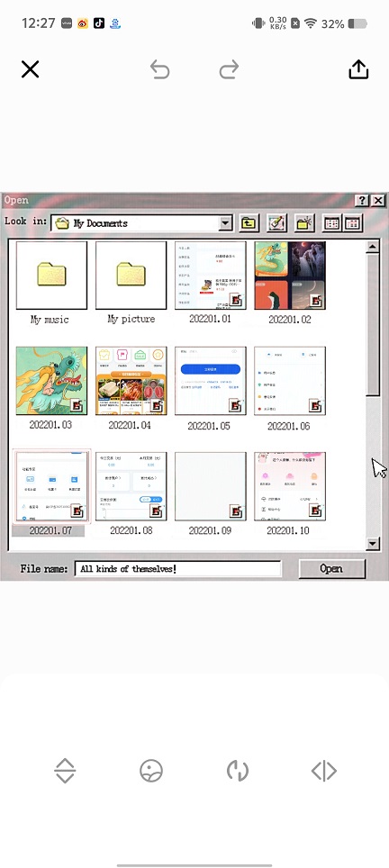The height and width of the screenshot is (868, 389).
Task: Tap the redo arrow
Action: (x=229, y=69)
